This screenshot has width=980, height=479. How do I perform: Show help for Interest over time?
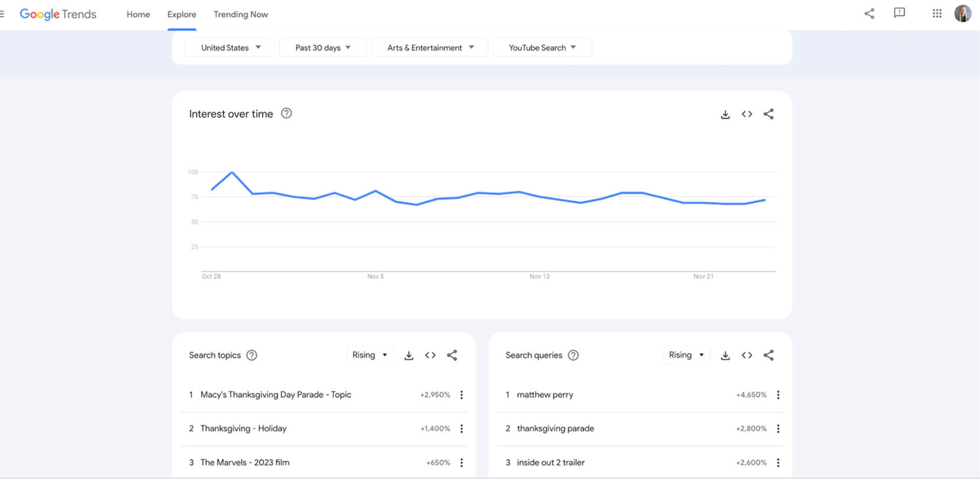click(286, 113)
